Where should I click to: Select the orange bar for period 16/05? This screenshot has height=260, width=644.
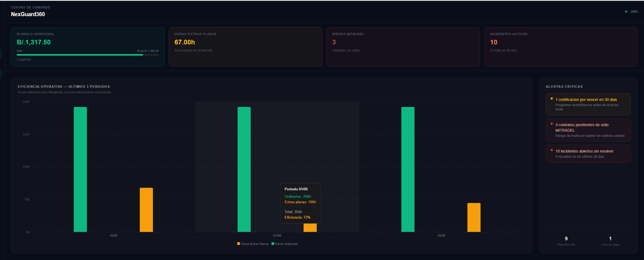(146, 210)
